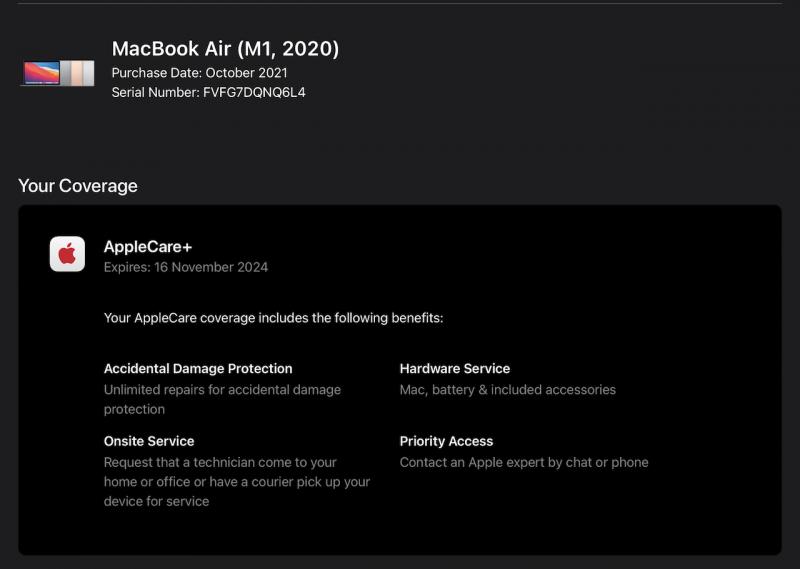This screenshot has height=569, width=800.
Task: Click the Mac, battery & included accessories text
Action: pyautogui.click(x=508, y=389)
